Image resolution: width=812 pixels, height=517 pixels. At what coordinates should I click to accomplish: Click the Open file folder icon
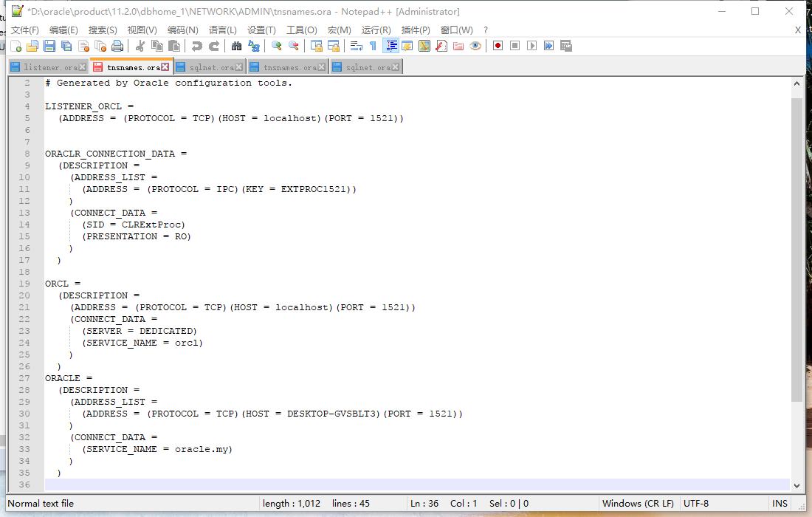[32, 46]
